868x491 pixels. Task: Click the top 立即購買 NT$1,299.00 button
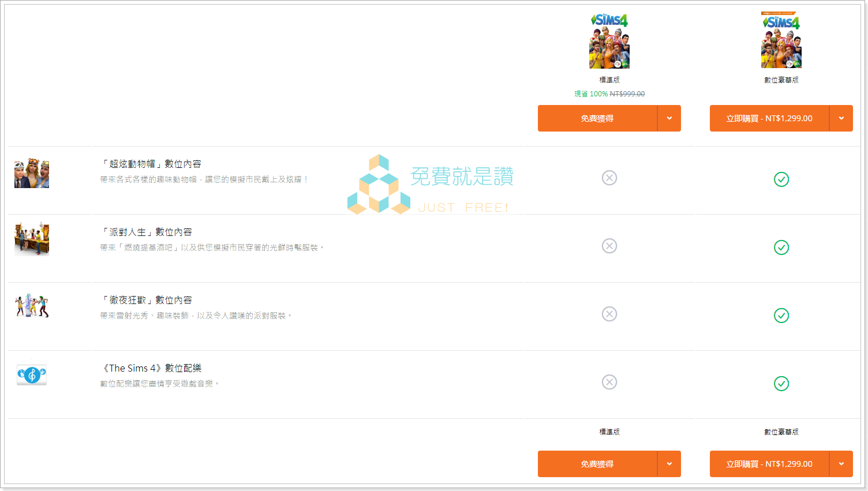pos(769,118)
